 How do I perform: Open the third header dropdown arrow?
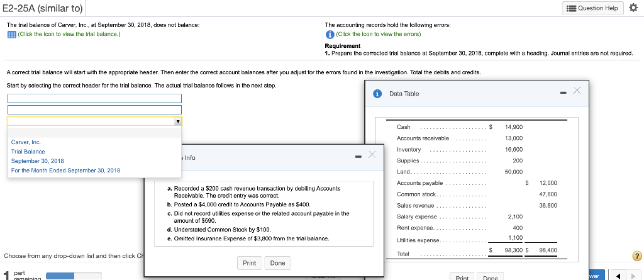tap(177, 121)
